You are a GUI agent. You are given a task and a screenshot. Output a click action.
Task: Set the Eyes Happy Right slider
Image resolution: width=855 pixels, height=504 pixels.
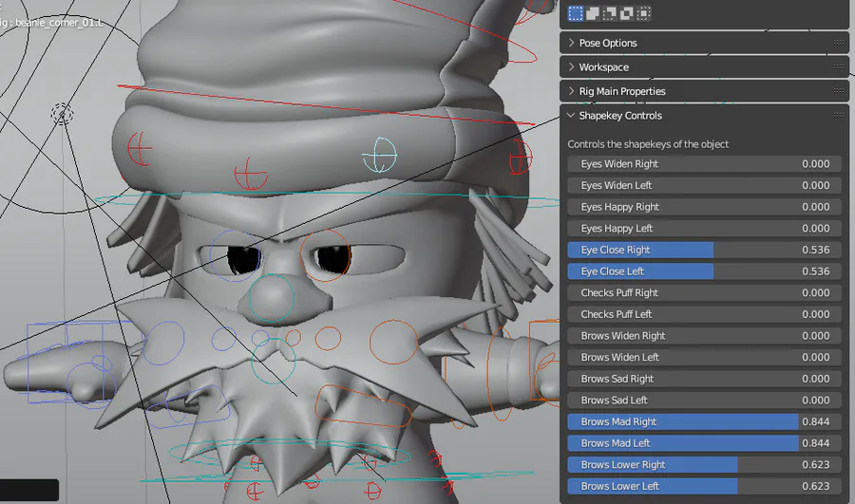click(x=705, y=207)
